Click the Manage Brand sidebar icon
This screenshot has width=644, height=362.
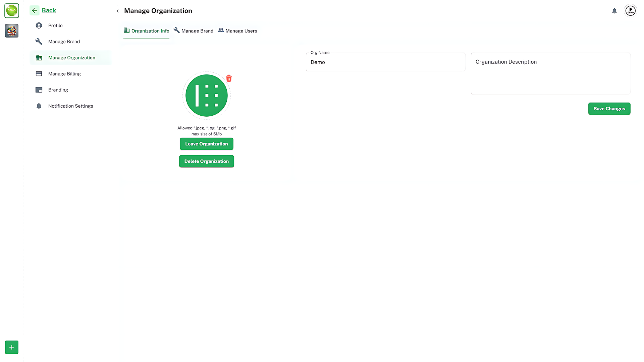point(39,41)
